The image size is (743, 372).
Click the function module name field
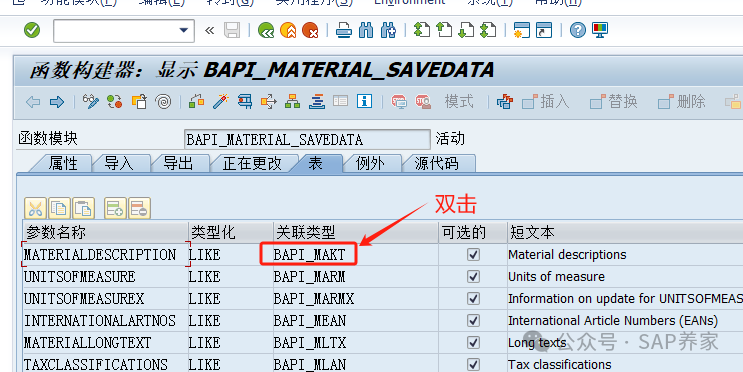click(x=307, y=140)
